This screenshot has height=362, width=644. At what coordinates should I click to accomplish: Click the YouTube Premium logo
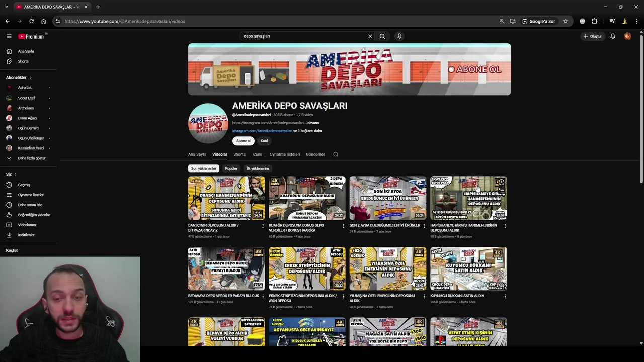click(32, 36)
